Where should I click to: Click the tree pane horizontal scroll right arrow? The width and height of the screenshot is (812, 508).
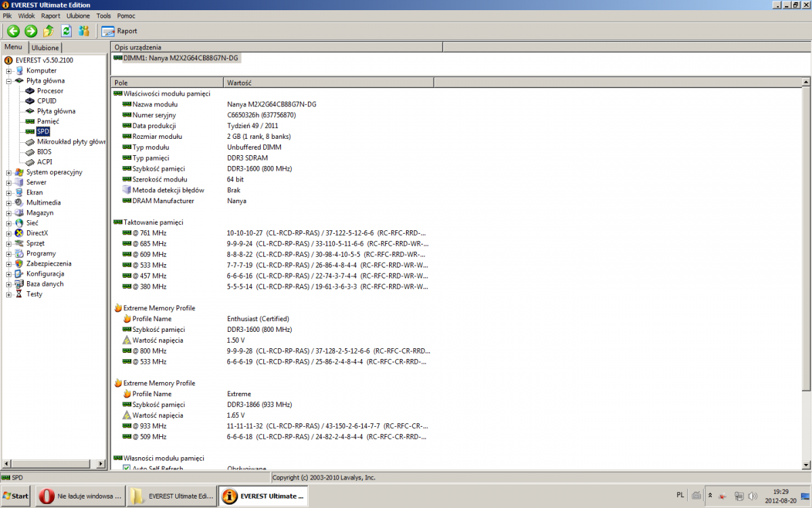point(101,464)
